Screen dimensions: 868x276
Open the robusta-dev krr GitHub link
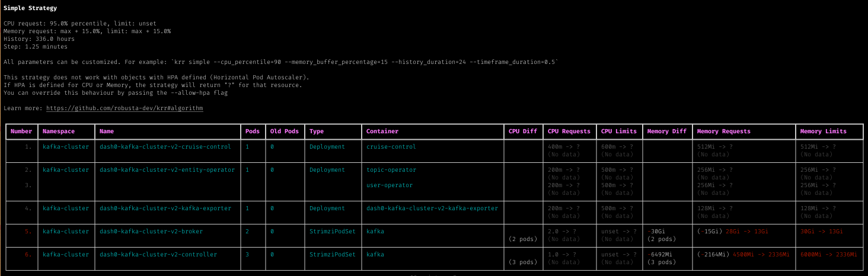[125, 108]
